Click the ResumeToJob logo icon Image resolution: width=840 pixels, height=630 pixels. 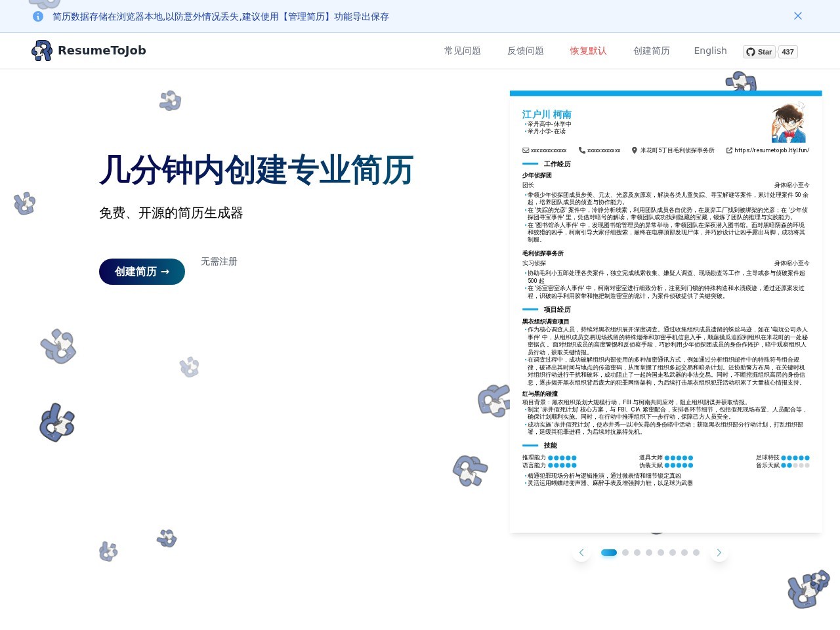(x=42, y=51)
